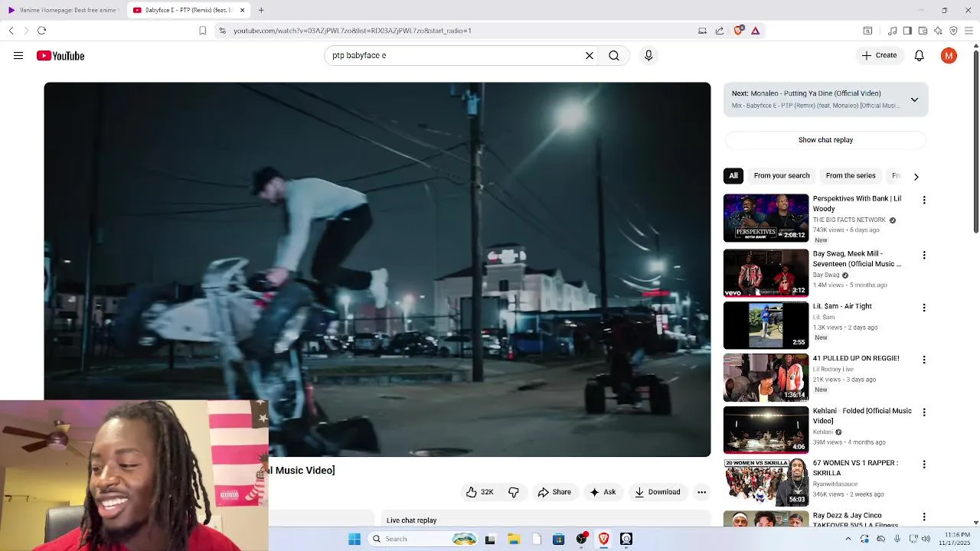This screenshot has width=980, height=551.
Task: Share this page from address bar
Action: coord(720,31)
